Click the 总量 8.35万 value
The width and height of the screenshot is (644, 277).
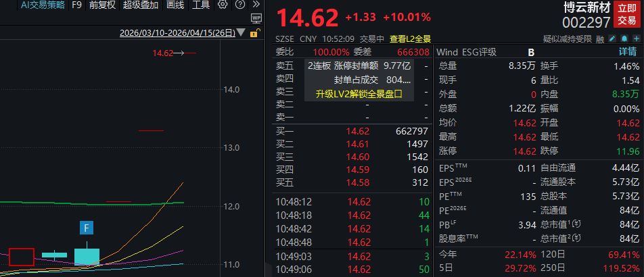coord(522,66)
